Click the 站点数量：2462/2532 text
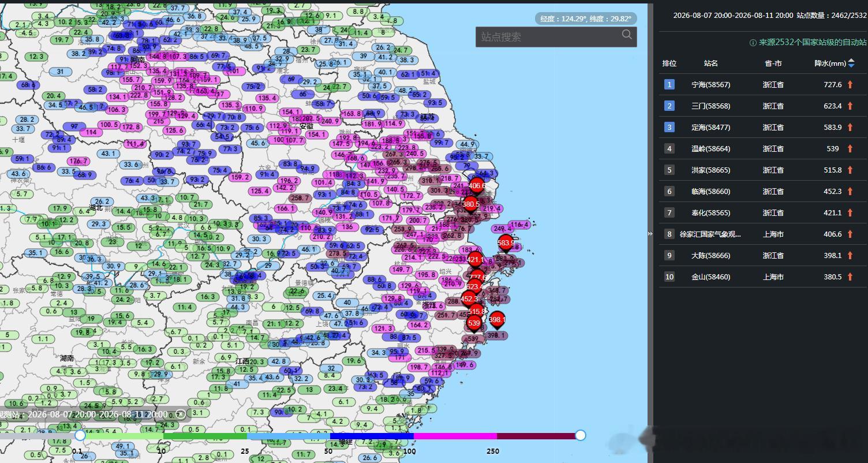The image size is (868, 463). pos(832,16)
